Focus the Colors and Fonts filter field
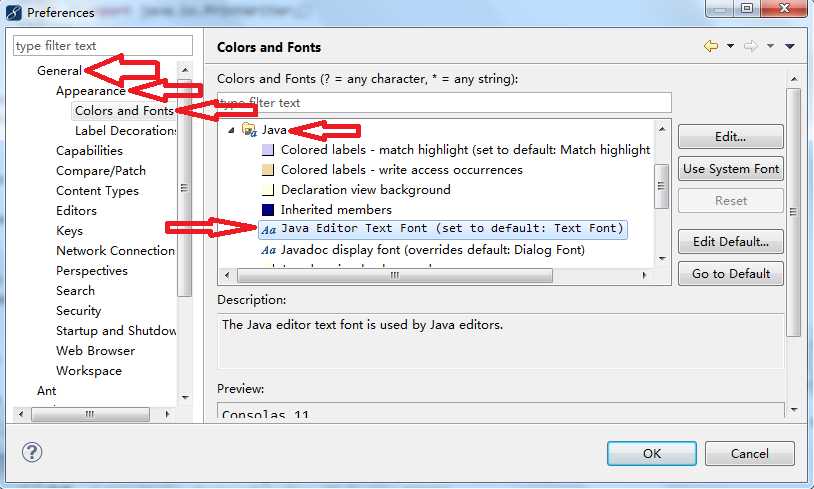The height and width of the screenshot is (489, 814). (x=444, y=103)
